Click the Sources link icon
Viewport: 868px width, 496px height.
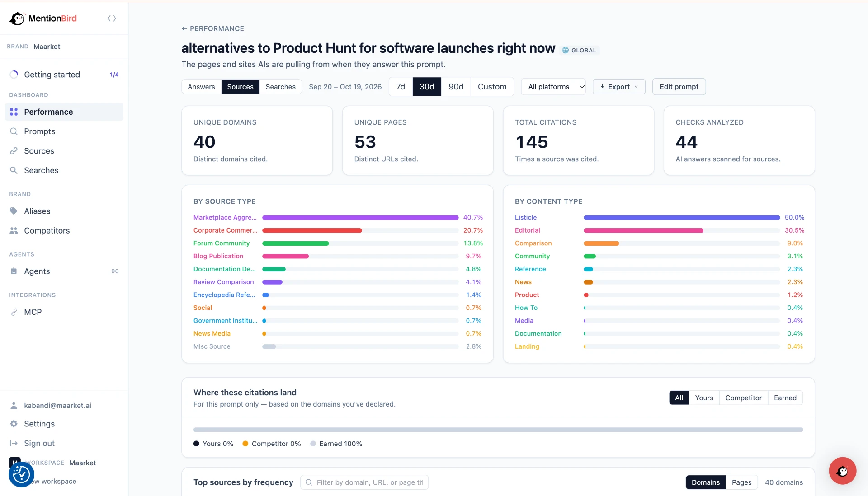[14, 151]
